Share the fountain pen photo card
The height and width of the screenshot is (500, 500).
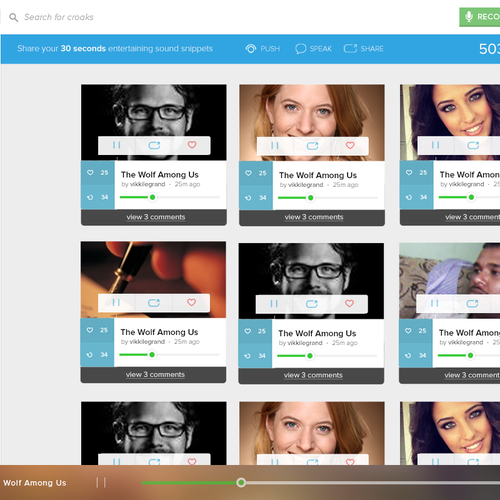pyautogui.click(x=154, y=303)
